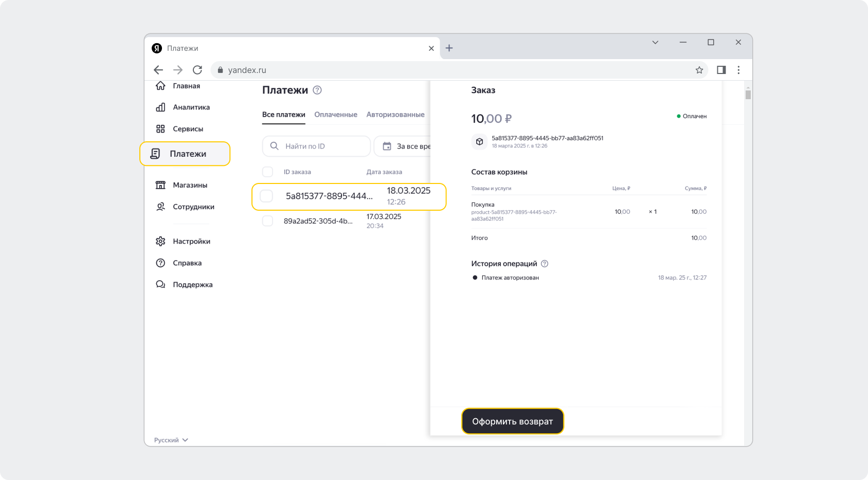The image size is (868, 480).
Task: Open Настройки gear icon
Action: click(x=160, y=242)
